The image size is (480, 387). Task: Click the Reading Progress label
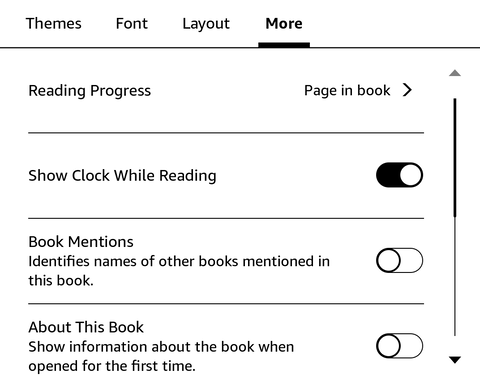pos(90,91)
